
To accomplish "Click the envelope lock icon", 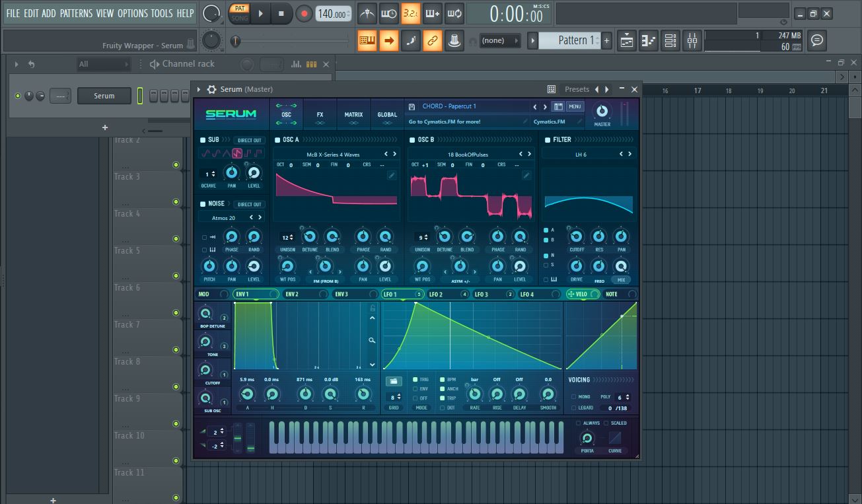I will [373, 308].
